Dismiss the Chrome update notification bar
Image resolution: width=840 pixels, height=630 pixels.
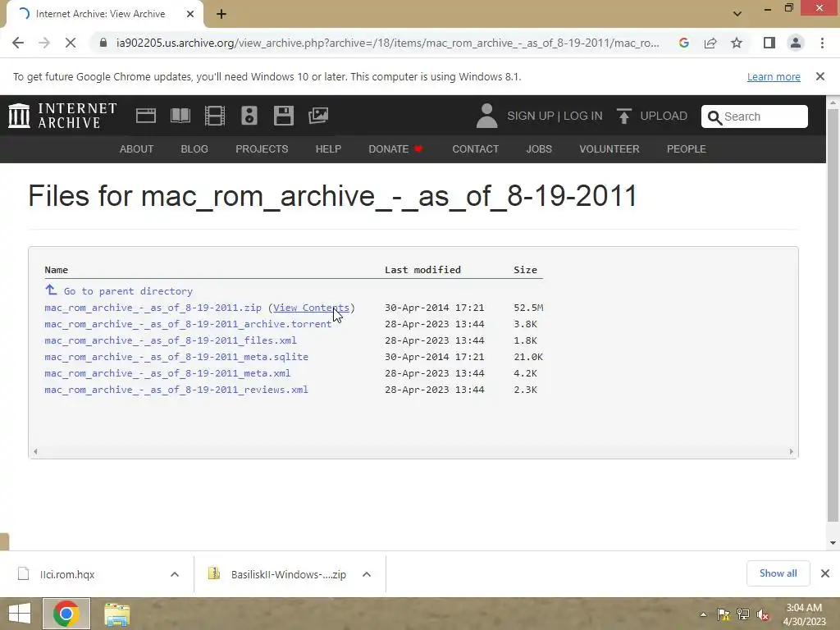click(820, 76)
